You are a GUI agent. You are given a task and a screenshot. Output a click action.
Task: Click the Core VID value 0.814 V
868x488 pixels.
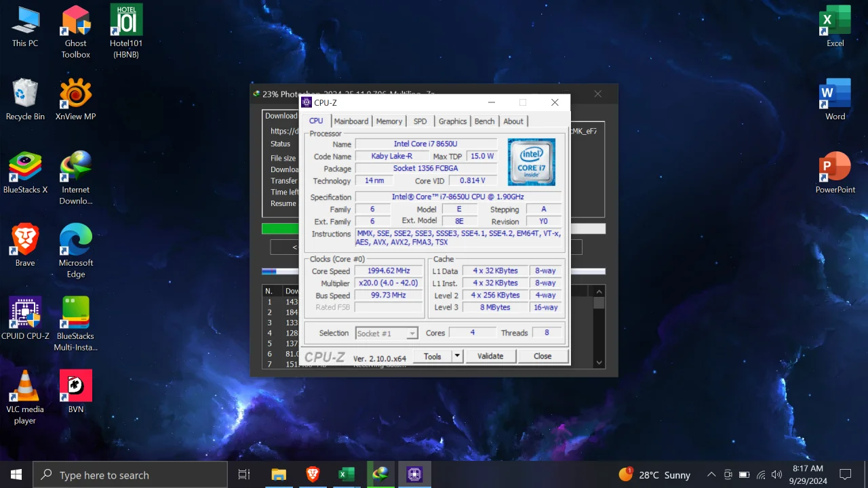coord(472,181)
